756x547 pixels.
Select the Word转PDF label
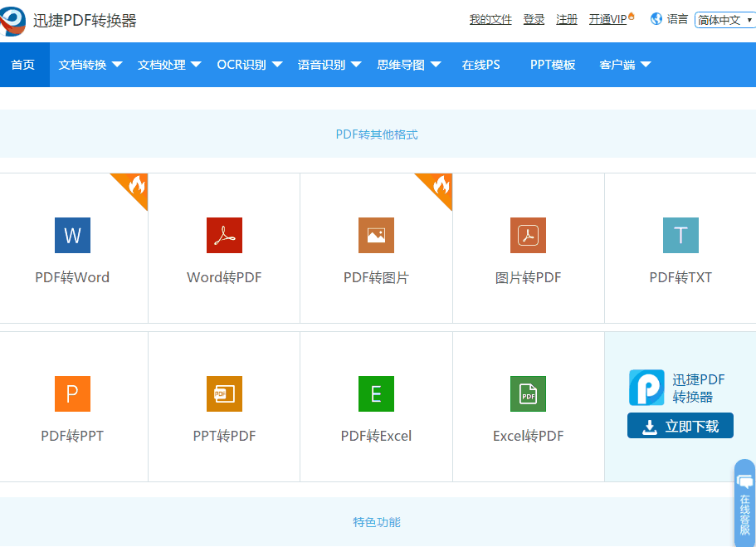pos(224,277)
